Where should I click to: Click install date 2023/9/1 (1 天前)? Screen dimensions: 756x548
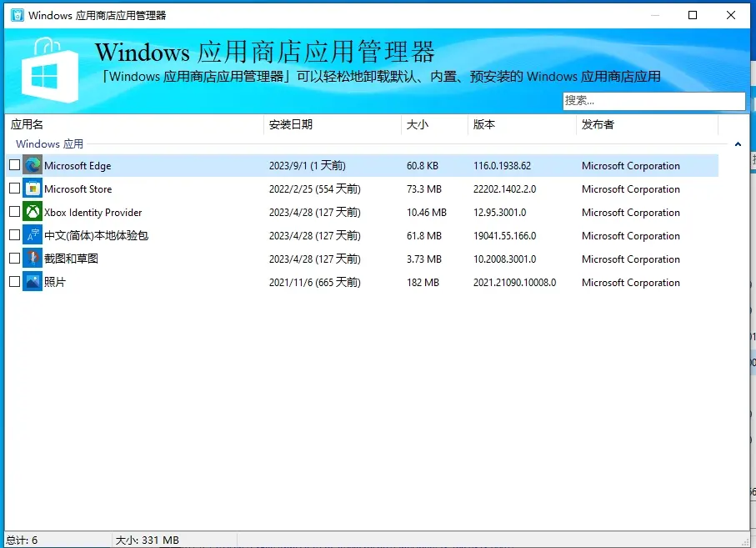point(307,166)
